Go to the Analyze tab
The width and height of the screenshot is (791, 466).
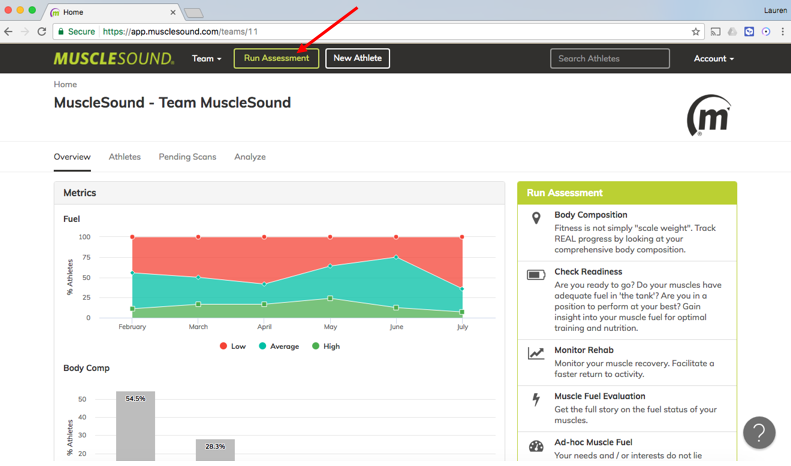pyautogui.click(x=250, y=157)
